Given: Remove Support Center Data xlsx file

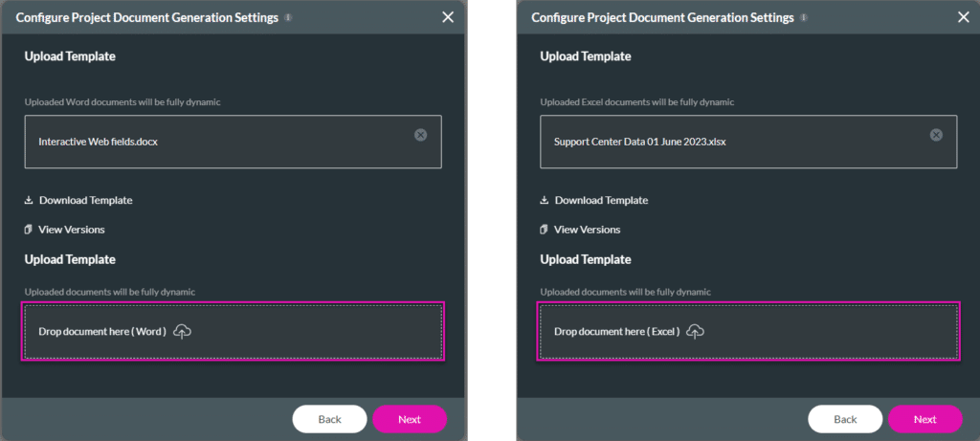Looking at the screenshot, I should [x=936, y=134].
